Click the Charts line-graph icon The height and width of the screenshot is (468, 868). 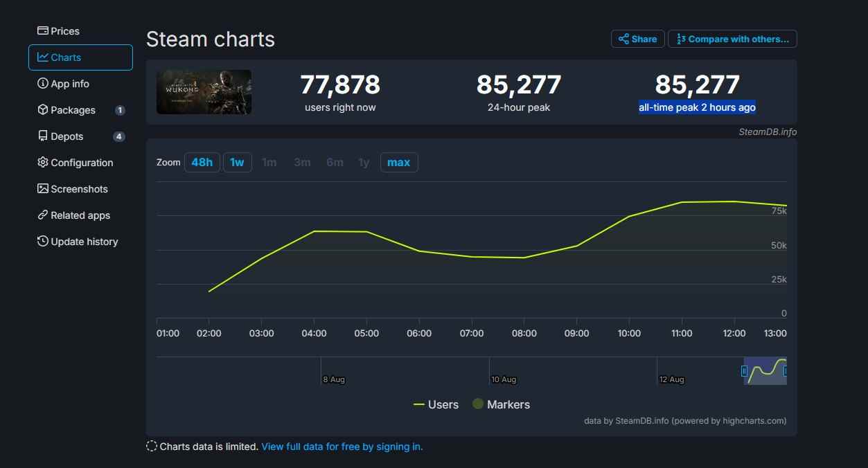[x=43, y=57]
